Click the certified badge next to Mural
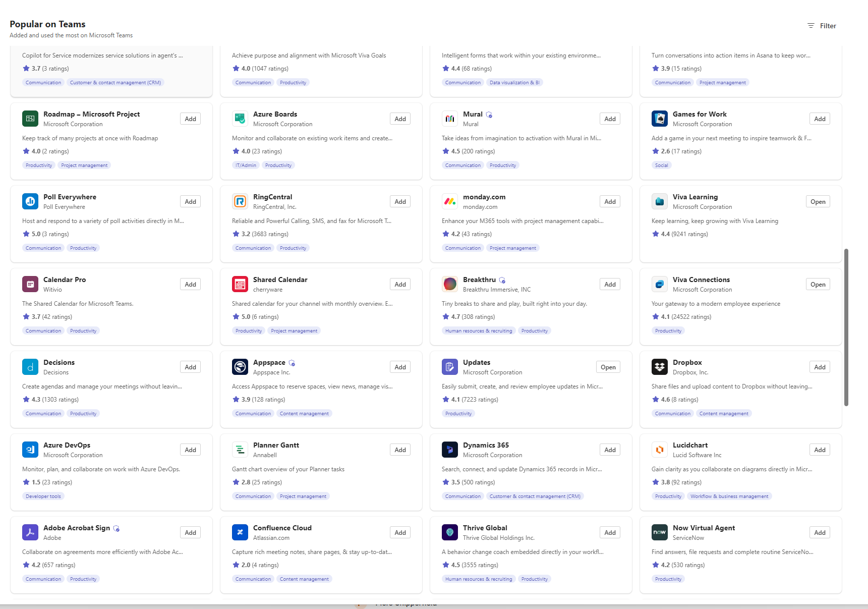 [489, 115]
